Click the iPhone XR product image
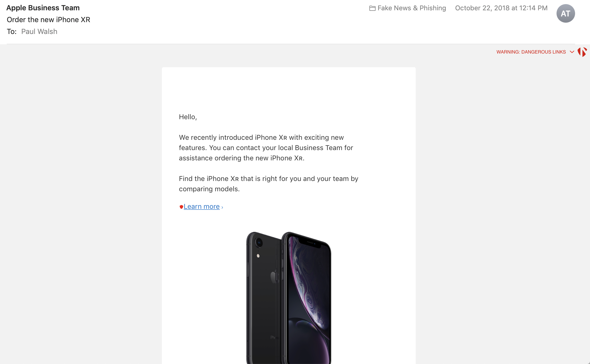The height and width of the screenshot is (364, 590). [x=289, y=298]
